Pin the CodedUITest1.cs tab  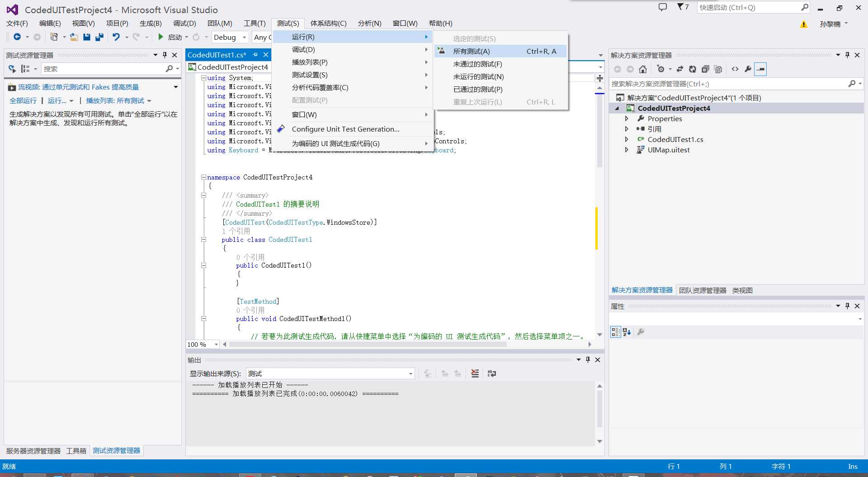click(x=255, y=55)
